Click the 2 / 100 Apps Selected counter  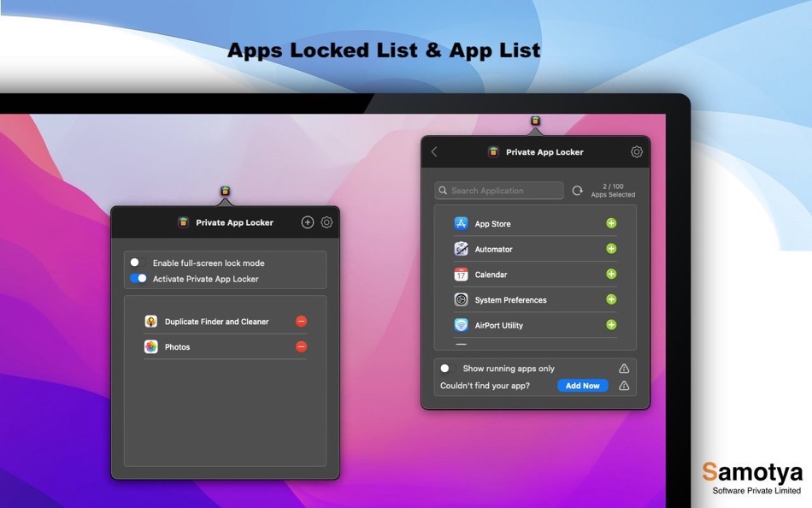pyautogui.click(x=613, y=190)
